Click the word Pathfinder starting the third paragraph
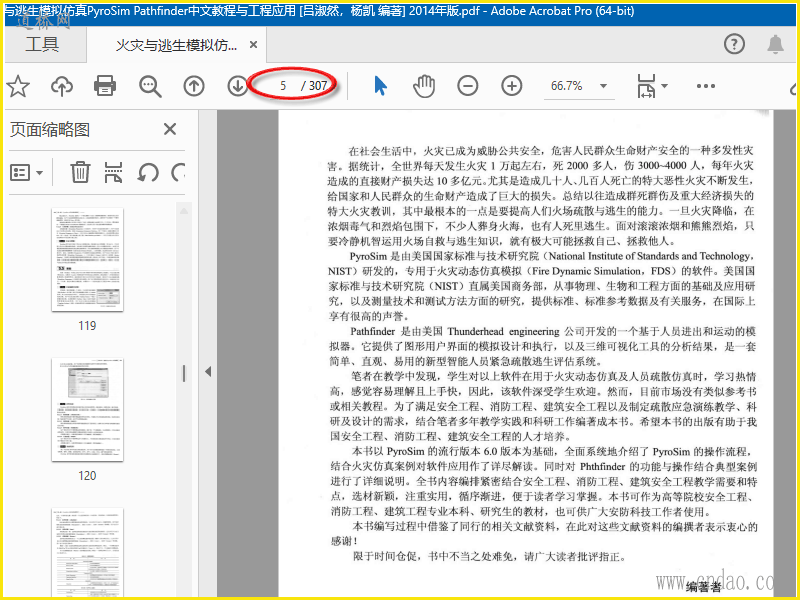This screenshot has width=800, height=600. [x=373, y=331]
